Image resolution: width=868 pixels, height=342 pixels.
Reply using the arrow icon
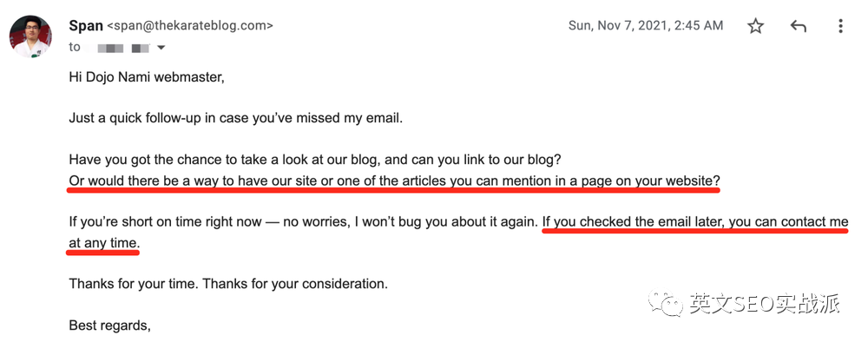click(x=798, y=25)
